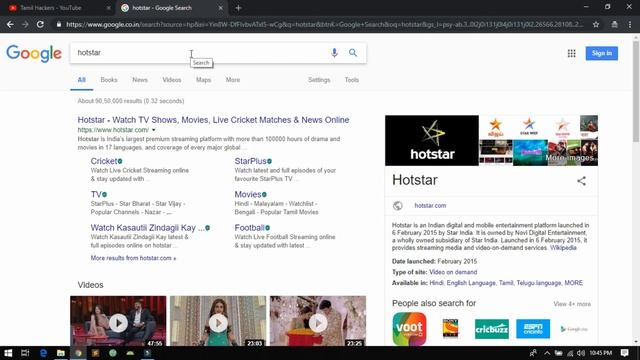Open the Google apps grid icon
The height and width of the screenshot is (360, 640).
[x=571, y=53]
